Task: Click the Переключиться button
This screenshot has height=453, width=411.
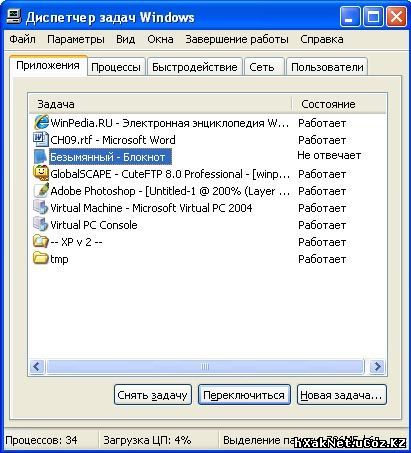Action: point(244,395)
